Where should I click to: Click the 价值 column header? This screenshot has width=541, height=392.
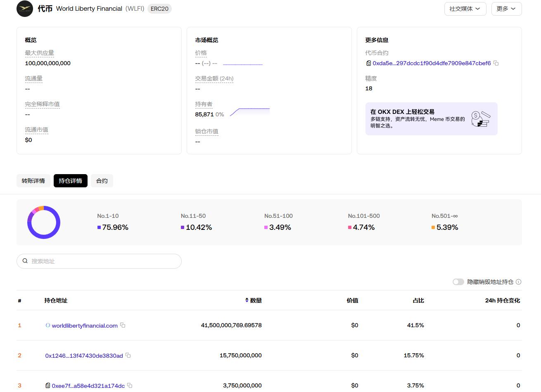click(x=352, y=300)
